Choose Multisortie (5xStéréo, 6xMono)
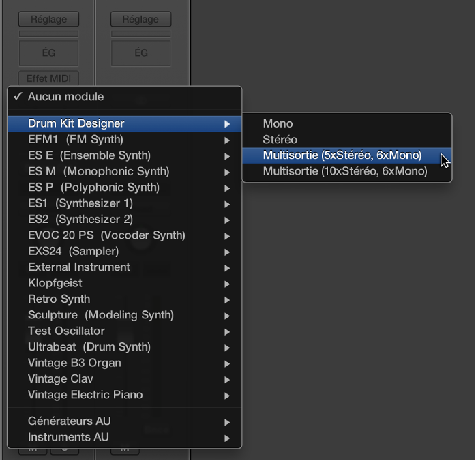The height and width of the screenshot is (461, 476). point(347,155)
